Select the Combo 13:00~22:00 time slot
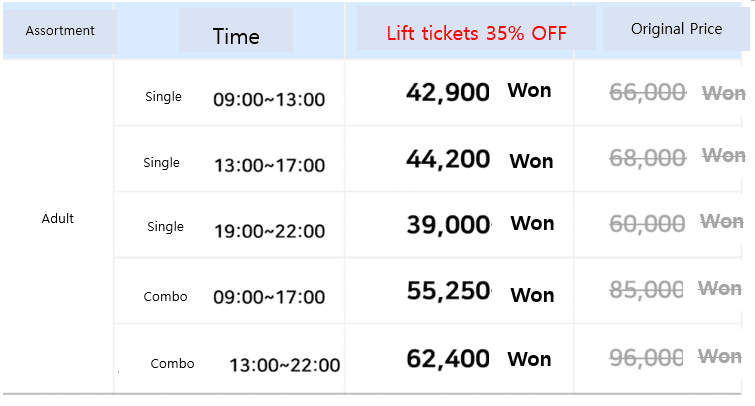 pyautogui.click(x=246, y=364)
